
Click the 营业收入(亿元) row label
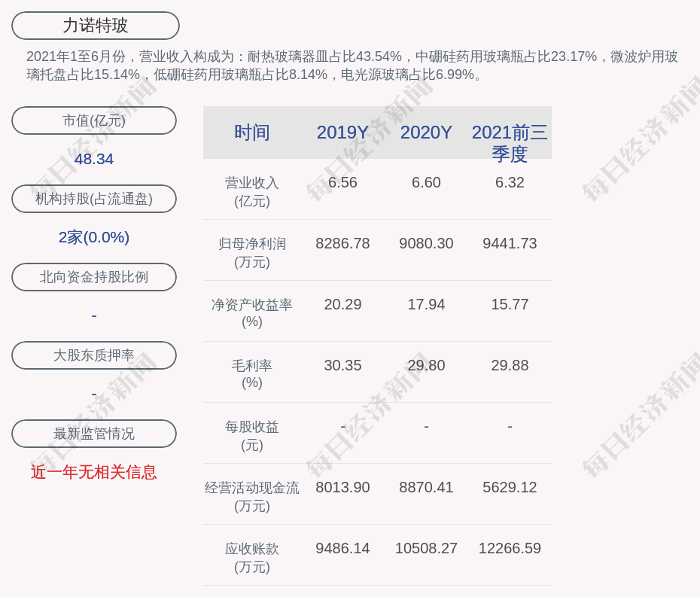point(252,192)
